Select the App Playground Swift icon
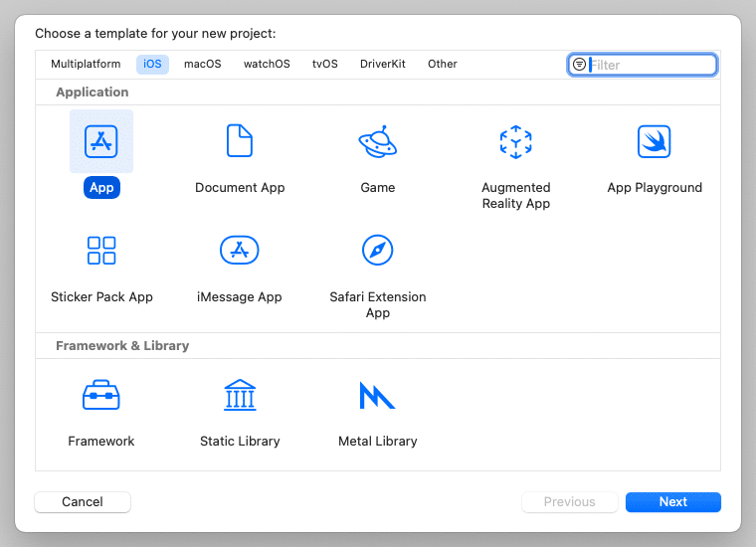The width and height of the screenshot is (756, 547). (x=654, y=141)
